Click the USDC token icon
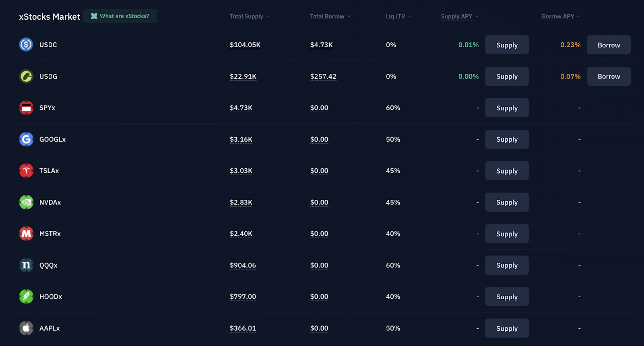644x346 pixels. pyautogui.click(x=26, y=44)
